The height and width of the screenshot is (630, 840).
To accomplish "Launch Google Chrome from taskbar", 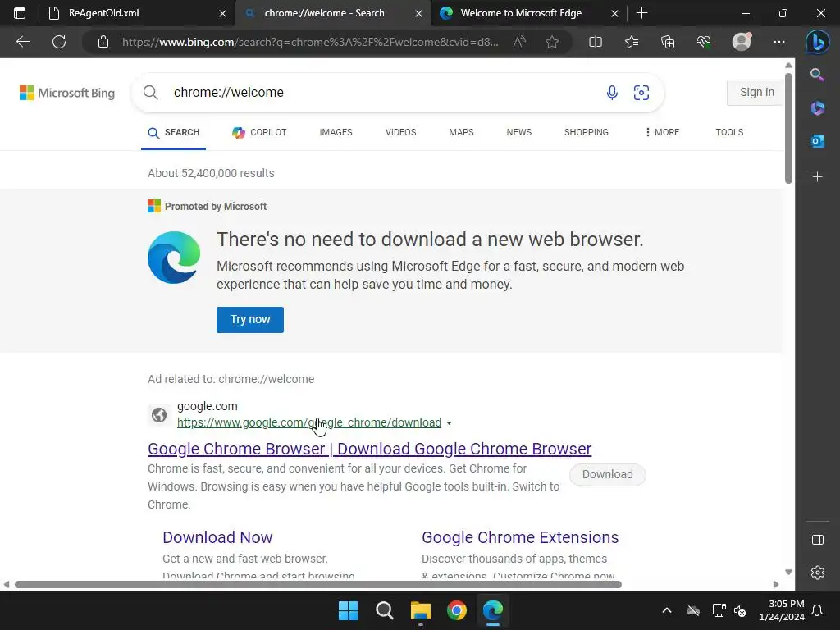I will click(x=457, y=610).
